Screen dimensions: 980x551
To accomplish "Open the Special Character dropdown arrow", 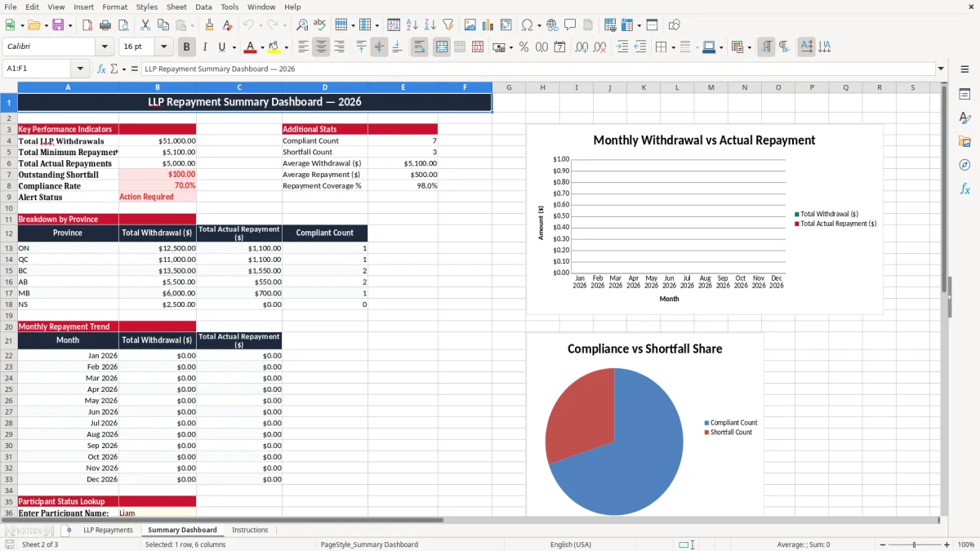I will pyautogui.click(x=539, y=25).
